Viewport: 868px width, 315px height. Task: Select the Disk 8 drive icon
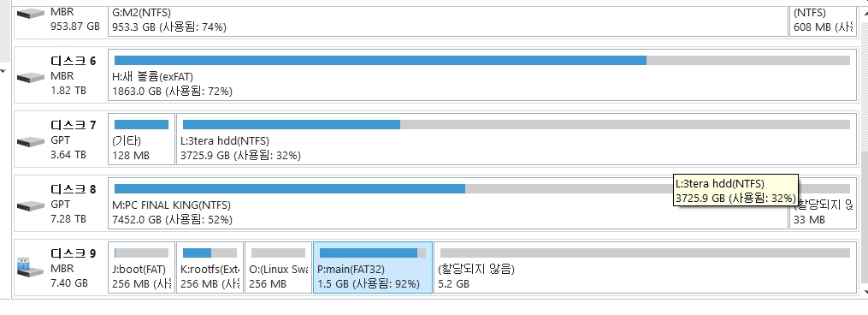(x=31, y=205)
